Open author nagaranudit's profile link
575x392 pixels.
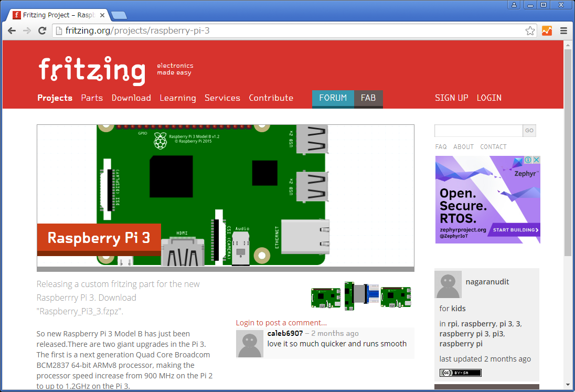click(x=487, y=282)
